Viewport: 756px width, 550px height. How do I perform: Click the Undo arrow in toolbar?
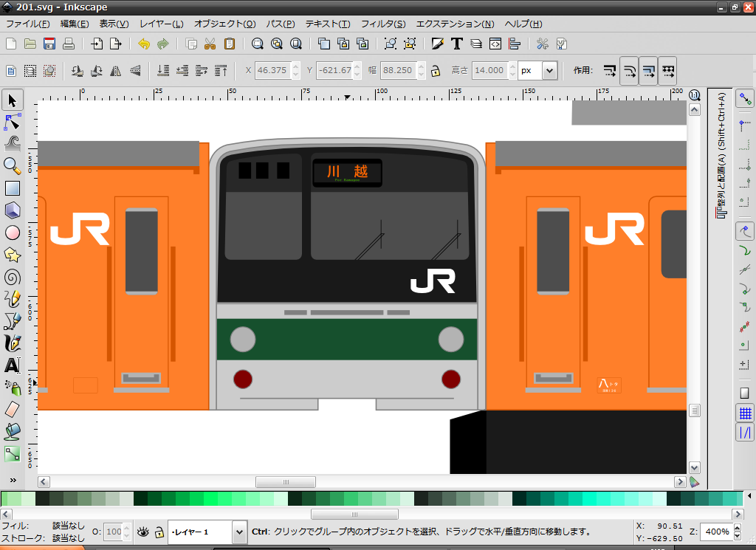point(144,44)
